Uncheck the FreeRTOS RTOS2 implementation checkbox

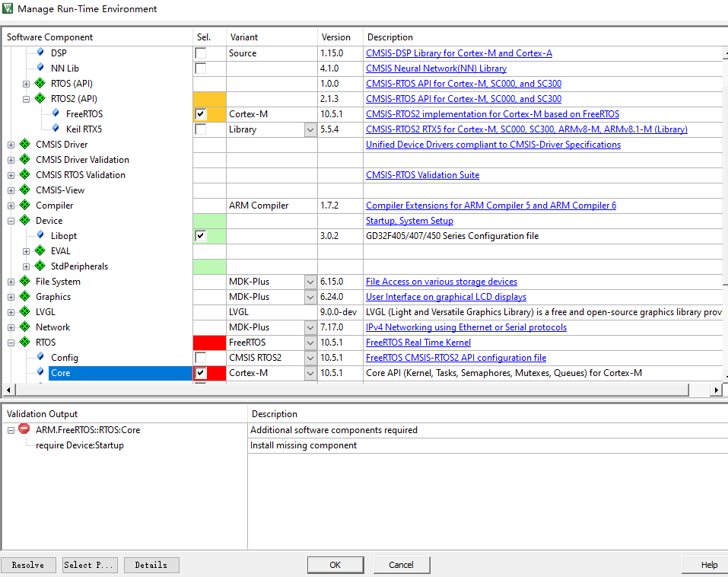[201, 114]
